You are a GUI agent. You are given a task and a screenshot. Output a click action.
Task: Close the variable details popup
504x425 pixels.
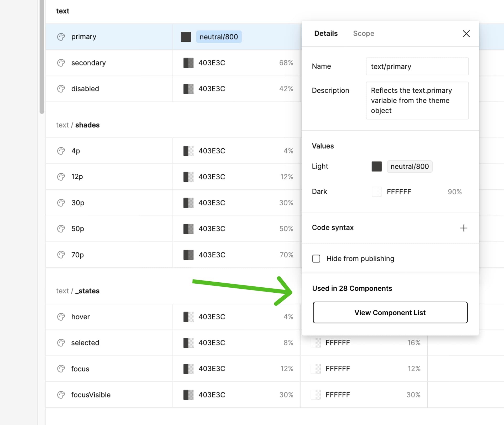(466, 34)
